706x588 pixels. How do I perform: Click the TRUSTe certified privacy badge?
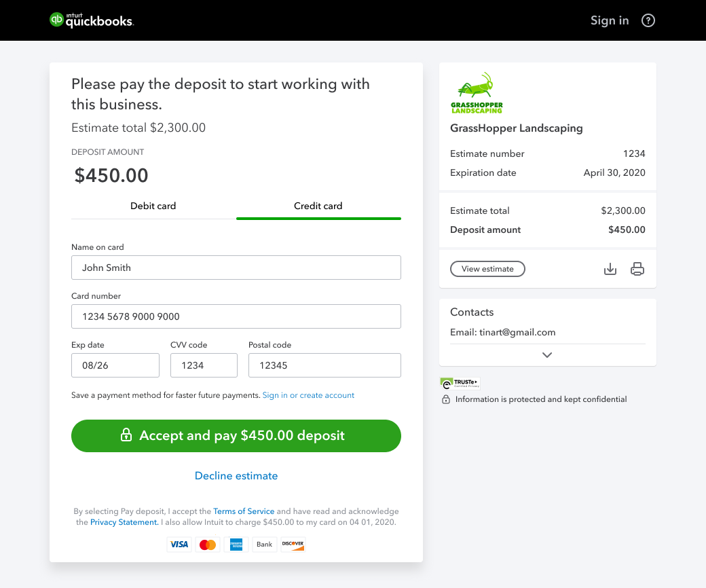coord(460,383)
